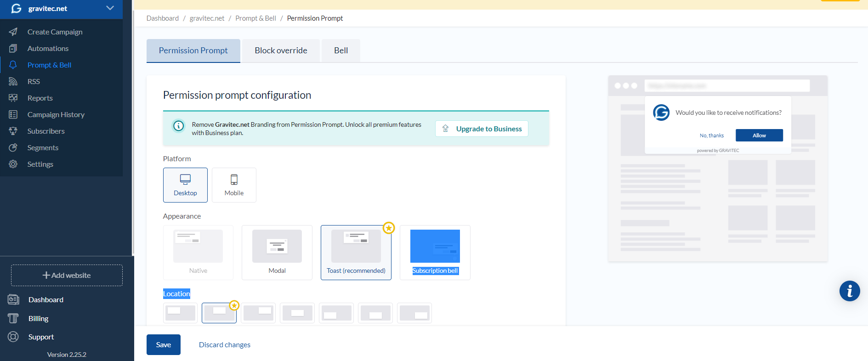The width and height of the screenshot is (868, 361).
Task: Click the Automations sidebar icon
Action: tap(13, 48)
